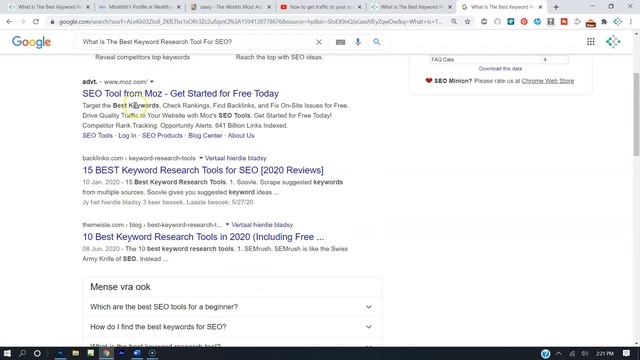Screen dimensions: 640x360
Task: Click the browser address bar URL
Action: coord(250,22)
